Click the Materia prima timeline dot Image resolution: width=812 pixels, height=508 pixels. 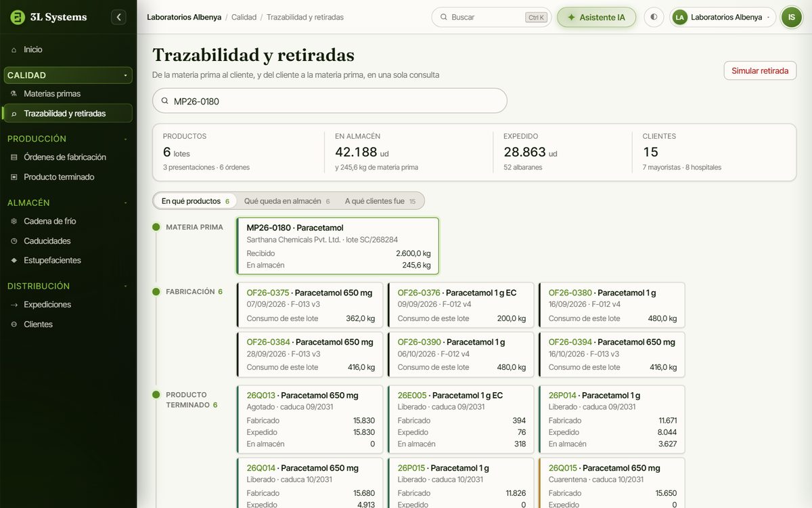point(156,227)
